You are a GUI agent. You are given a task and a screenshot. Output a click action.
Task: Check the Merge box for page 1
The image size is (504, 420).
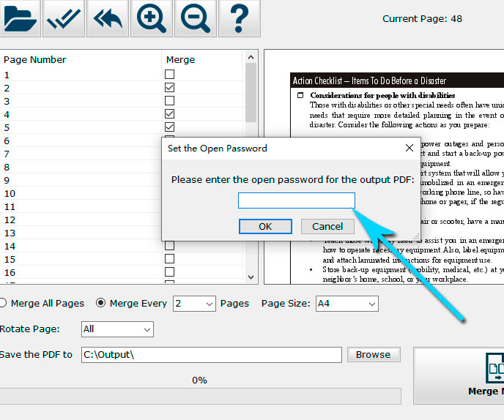(x=169, y=75)
